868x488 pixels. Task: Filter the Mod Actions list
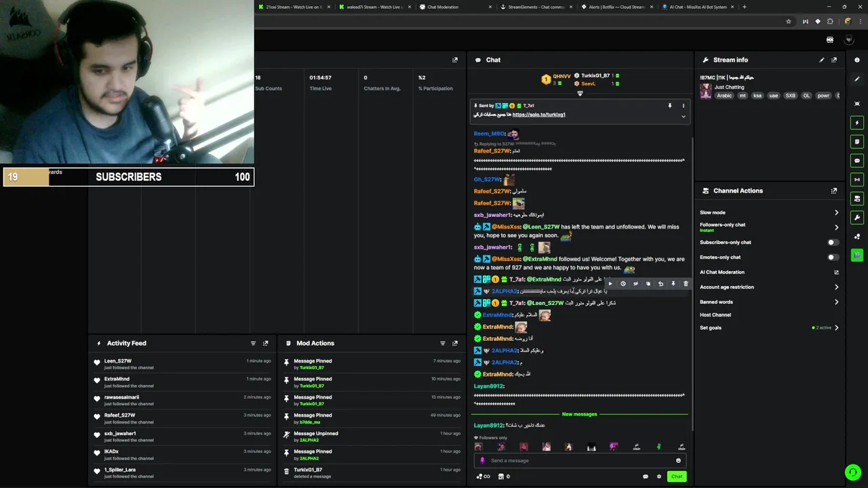442,343
